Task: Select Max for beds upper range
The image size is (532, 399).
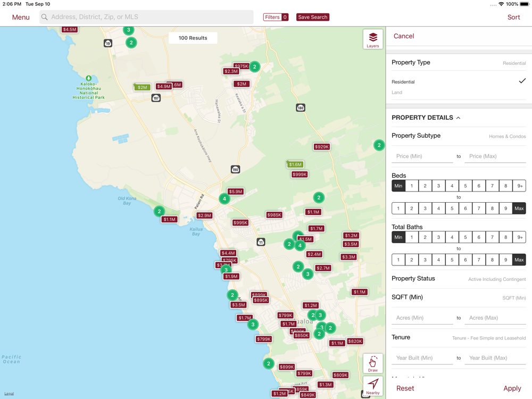Action: tap(519, 209)
